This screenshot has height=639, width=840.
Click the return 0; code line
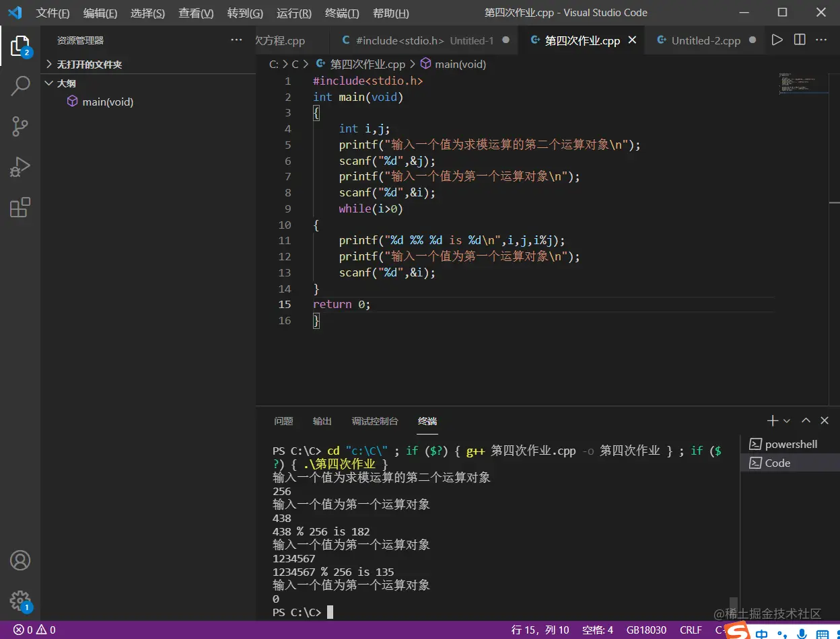point(342,305)
